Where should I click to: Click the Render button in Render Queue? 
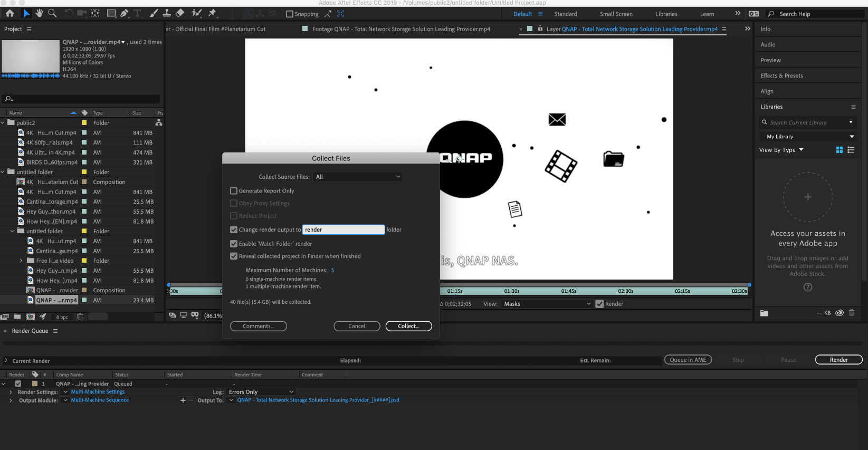[838, 360]
